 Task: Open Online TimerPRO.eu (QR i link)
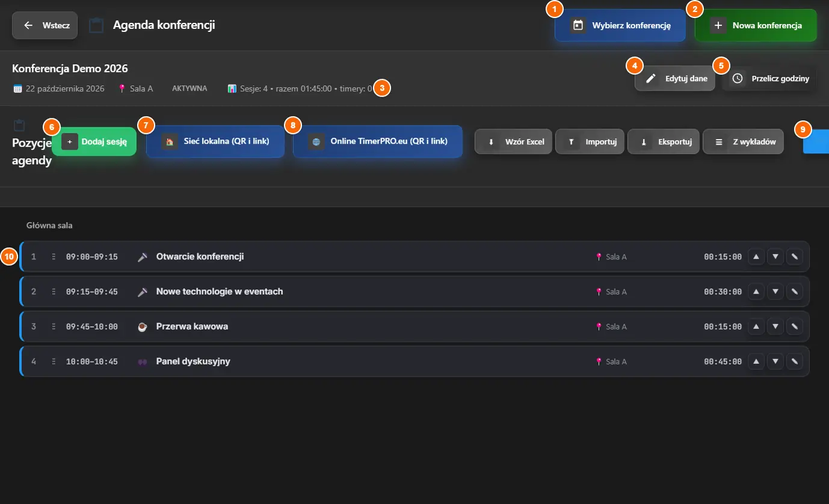tap(378, 141)
